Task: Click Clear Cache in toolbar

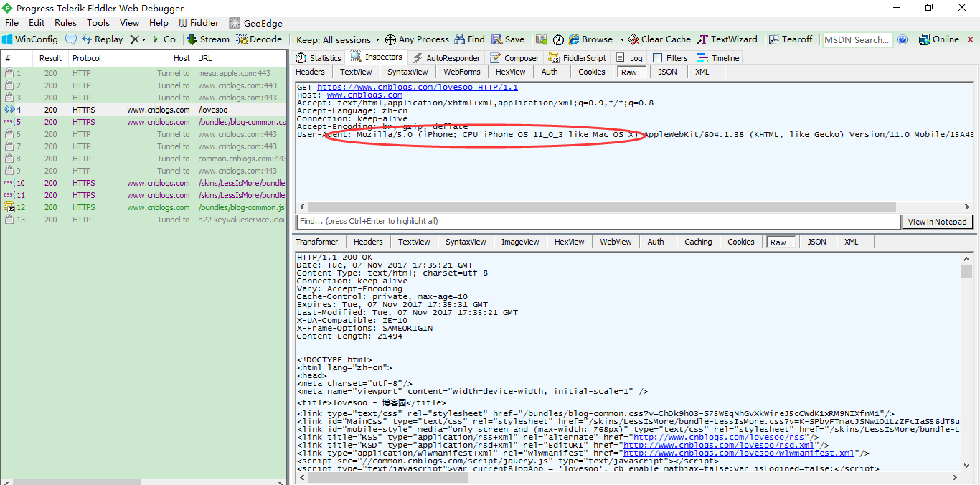Action: click(x=659, y=39)
